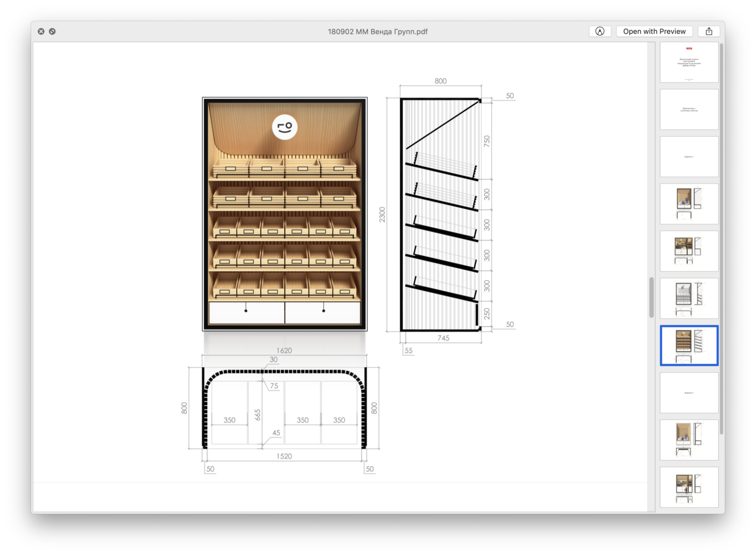Screen dimensions: 756x555
Task: Open the eighth page thumbnail below the selection
Action: (x=689, y=393)
